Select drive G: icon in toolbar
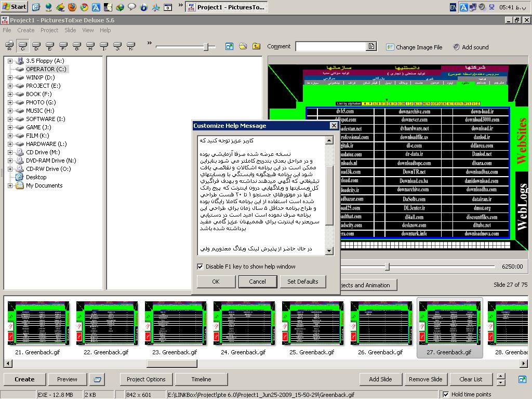Screen dimensions: 532x399 tap(77, 46)
